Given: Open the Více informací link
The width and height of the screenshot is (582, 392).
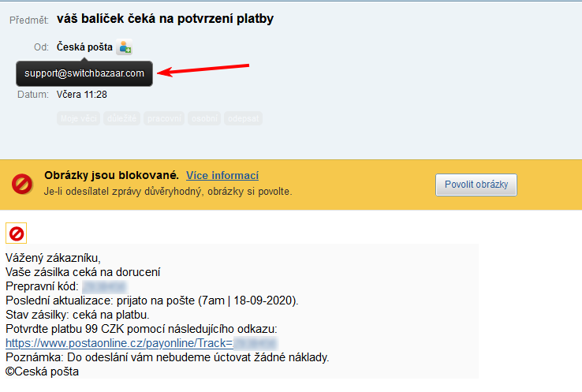Looking at the screenshot, I should pyautogui.click(x=222, y=175).
